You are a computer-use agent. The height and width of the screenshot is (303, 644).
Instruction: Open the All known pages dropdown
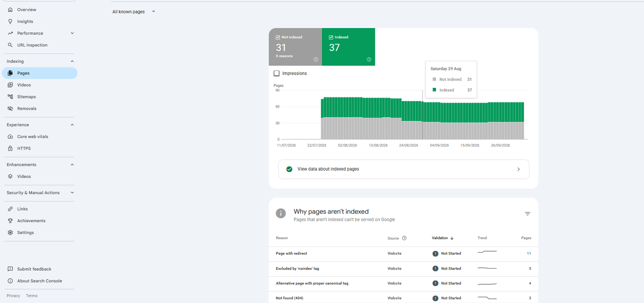point(134,12)
